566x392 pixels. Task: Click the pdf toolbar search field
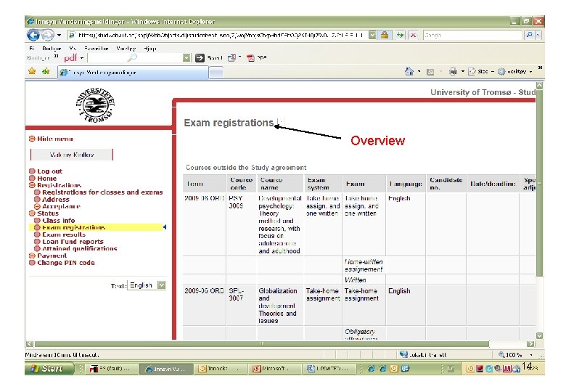(135, 58)
